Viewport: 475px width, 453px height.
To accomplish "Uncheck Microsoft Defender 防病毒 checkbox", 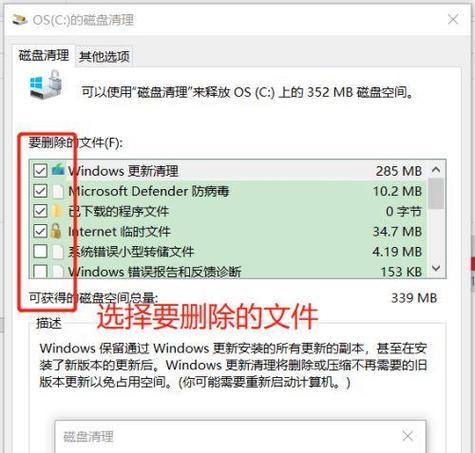I will click(x=40, y=191).
